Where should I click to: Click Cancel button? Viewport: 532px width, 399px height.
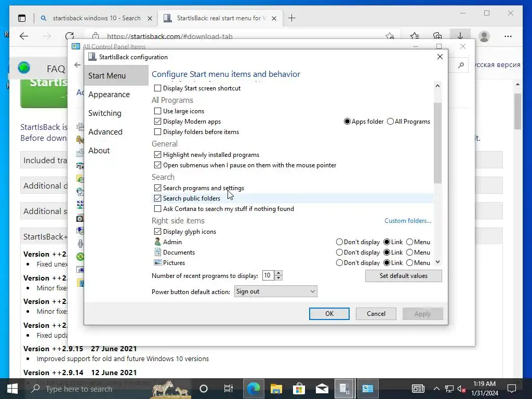coord(376,314)
